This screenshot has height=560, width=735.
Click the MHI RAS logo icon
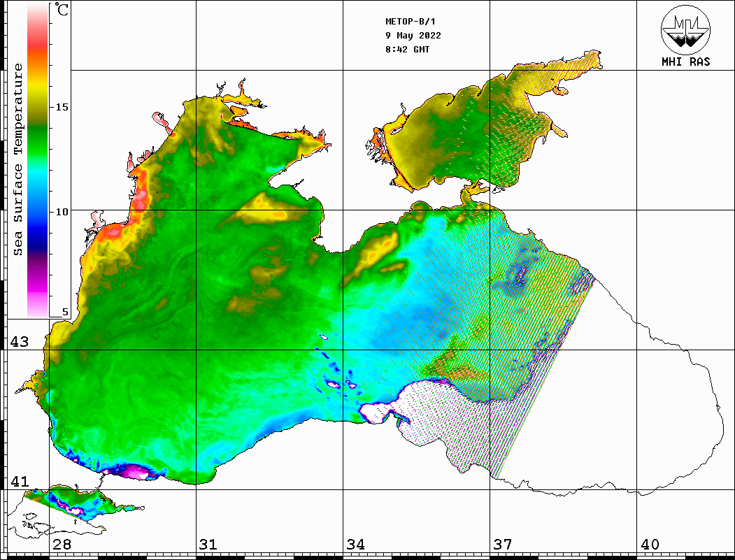pos(685,29)
